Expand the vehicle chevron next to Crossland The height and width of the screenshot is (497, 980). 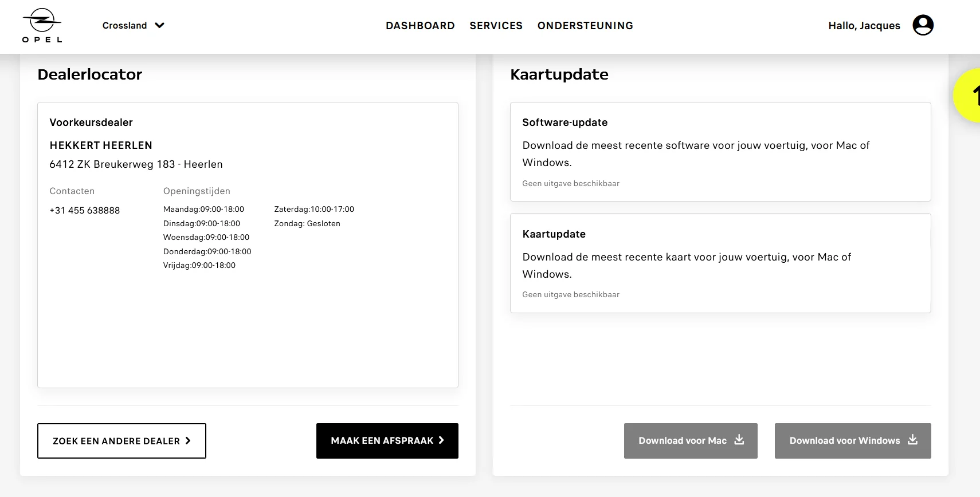pyautogui.click(x=160, y=25)
